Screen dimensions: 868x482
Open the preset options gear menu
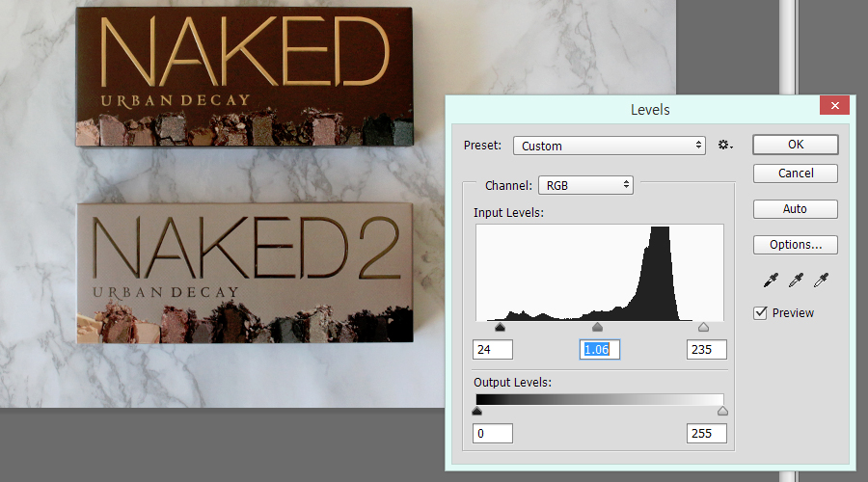coord(725,146)
